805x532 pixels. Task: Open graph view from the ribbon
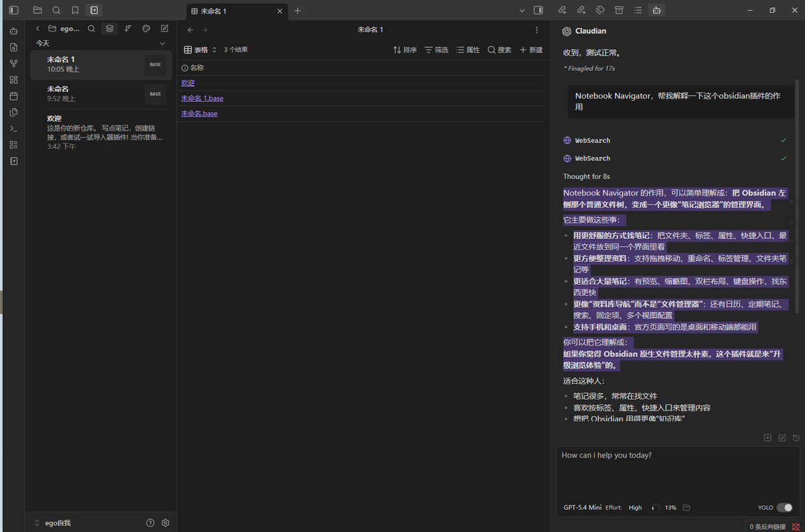[x=14, y=63]
